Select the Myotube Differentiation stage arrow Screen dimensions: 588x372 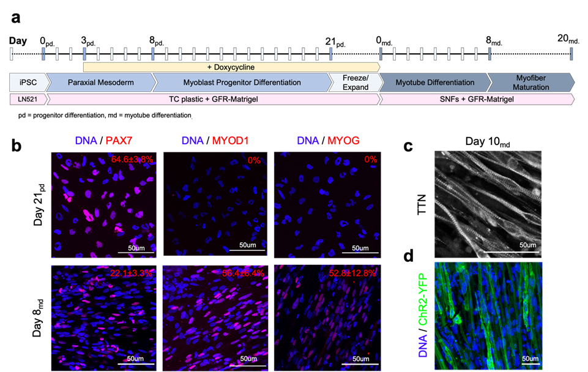coord(434,83)
